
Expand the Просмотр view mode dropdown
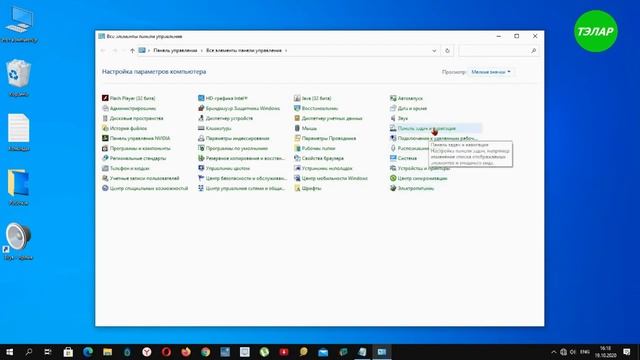pos(491,72)
